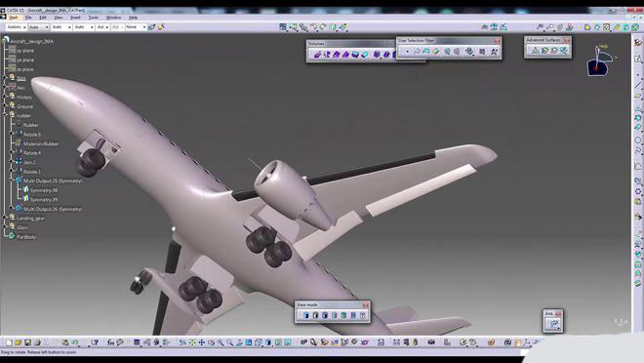
Task: Click the New document icon
Action: (x=9, y=343)
